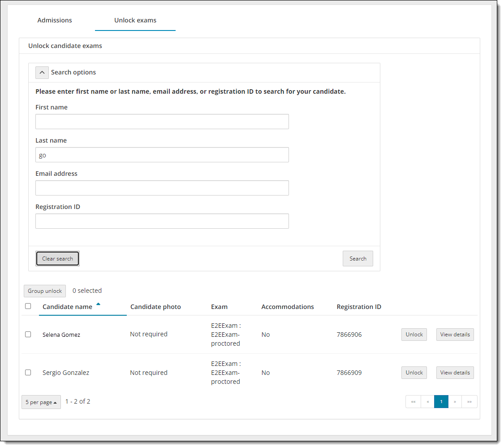The image size is (504, 448).
Task: Open the Unlock exams tab
Action: [135, 20]
